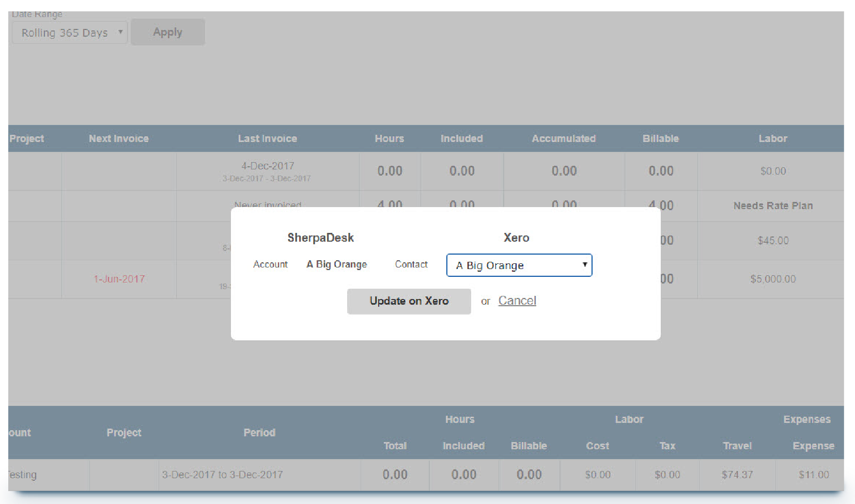Click the $0.00 labor value in first row
The height and width of the screenshot is (504, 855).
coord(773,171)
